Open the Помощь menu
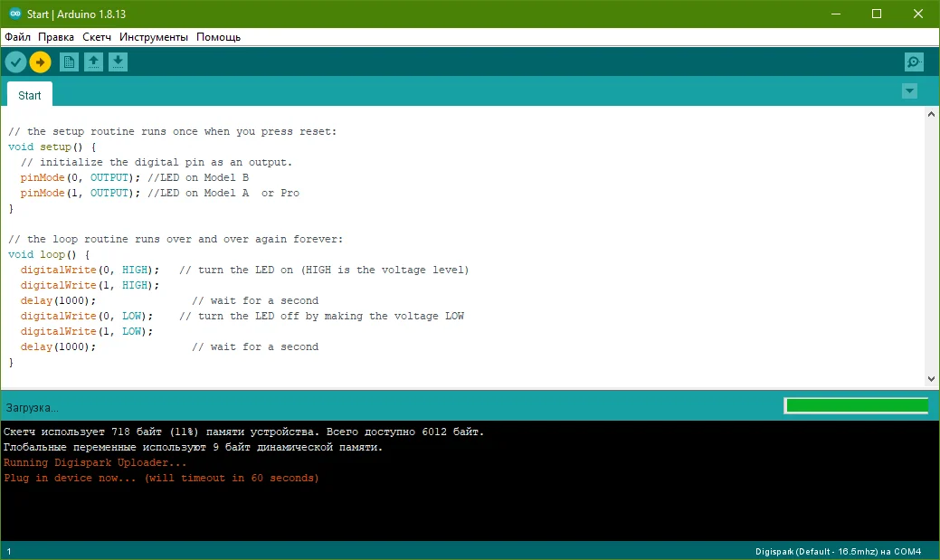The height and width of the screenshot is (560, 940). click(218, 37)
